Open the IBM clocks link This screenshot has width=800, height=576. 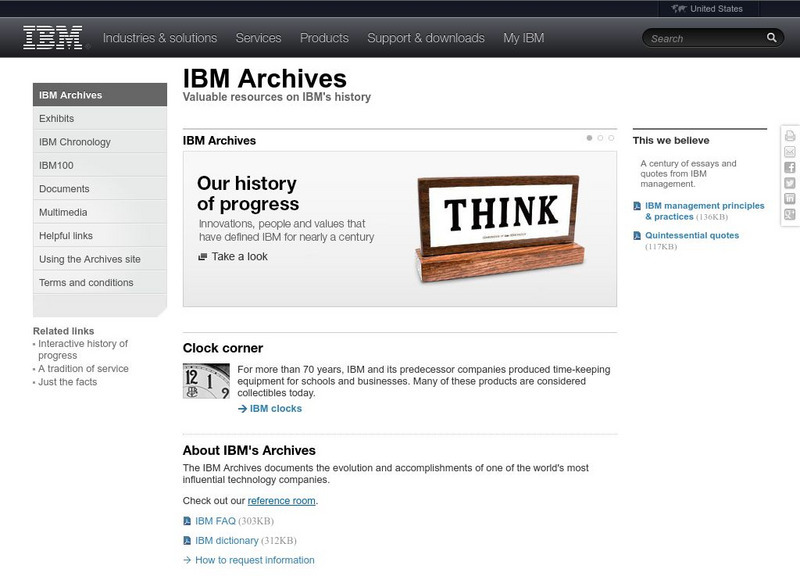point(276,409)
